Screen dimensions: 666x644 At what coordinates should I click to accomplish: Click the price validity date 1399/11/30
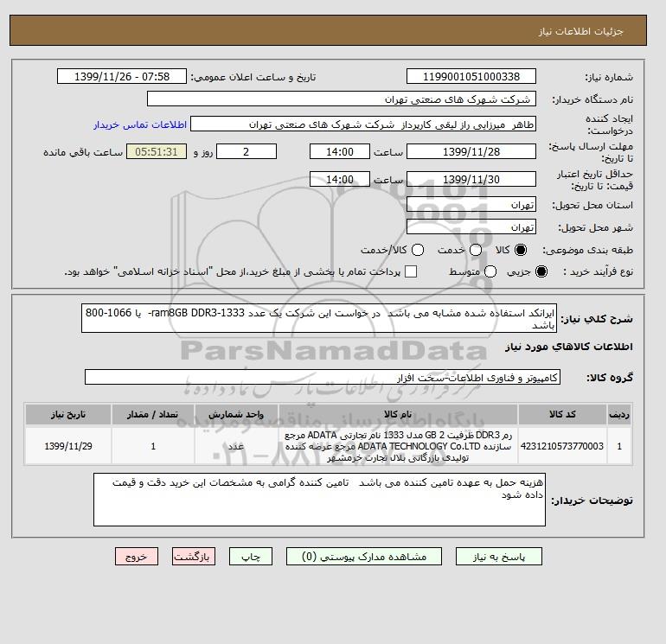(471, 179)
